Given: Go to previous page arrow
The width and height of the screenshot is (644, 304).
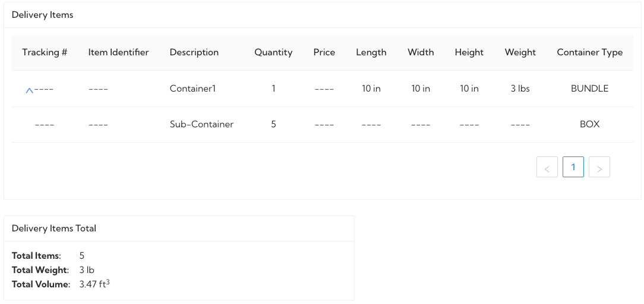Looking at the screenshot, I should [x=547, y=168].
